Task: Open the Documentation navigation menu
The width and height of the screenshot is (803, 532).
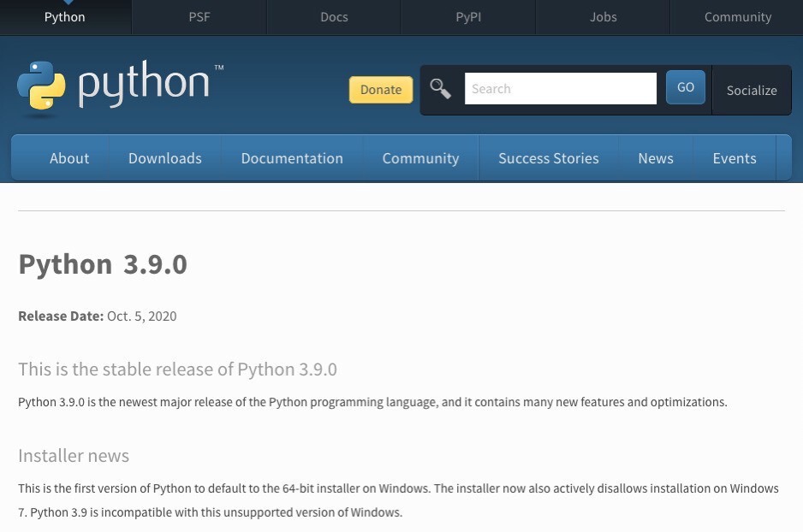Action: 292,158
